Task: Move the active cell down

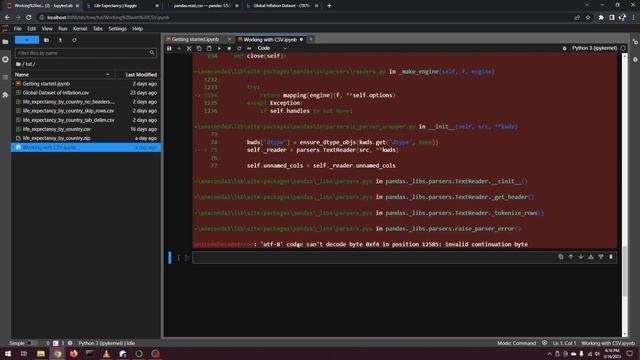Action: 581,257
